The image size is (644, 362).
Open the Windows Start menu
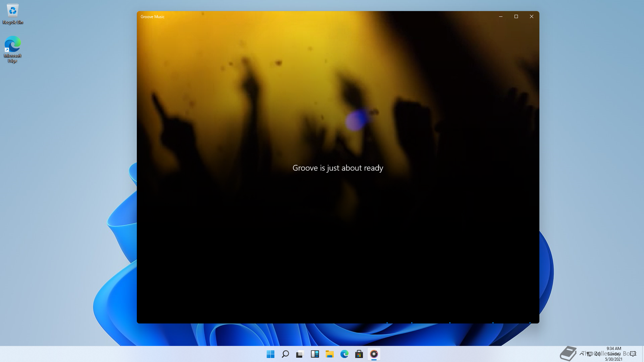(x=270, y=354)
